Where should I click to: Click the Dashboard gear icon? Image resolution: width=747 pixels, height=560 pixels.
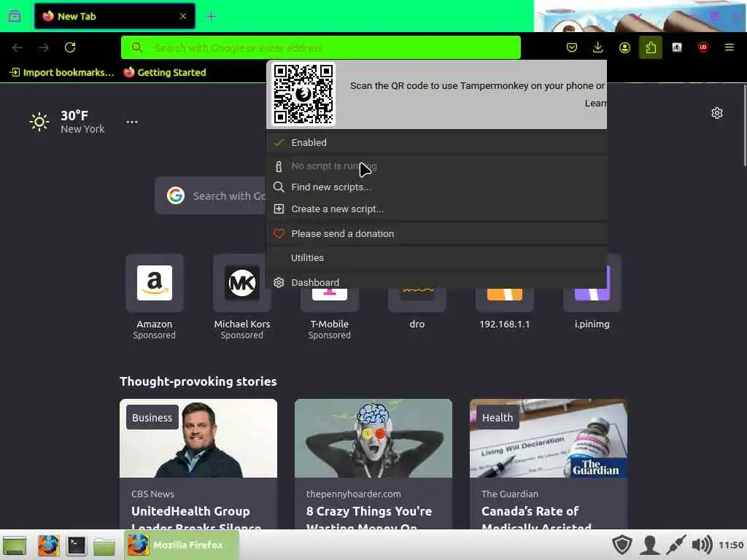pos(279,282)
